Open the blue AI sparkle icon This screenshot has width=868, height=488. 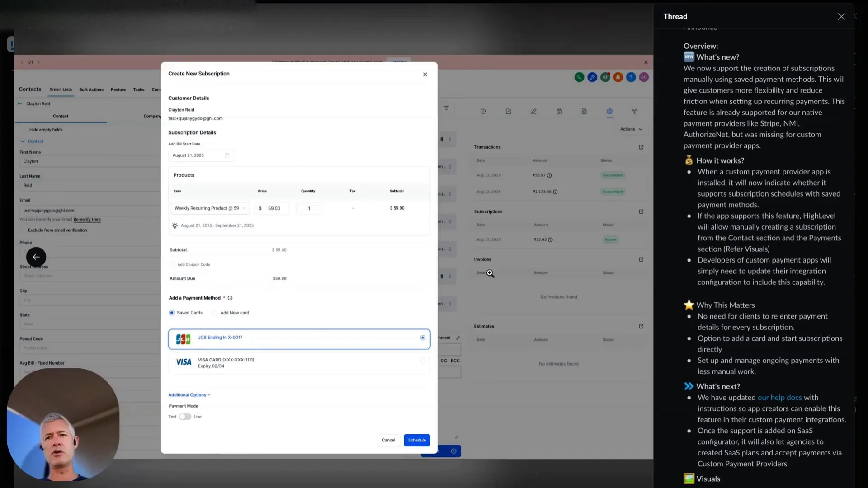click(x=592, y=77)
